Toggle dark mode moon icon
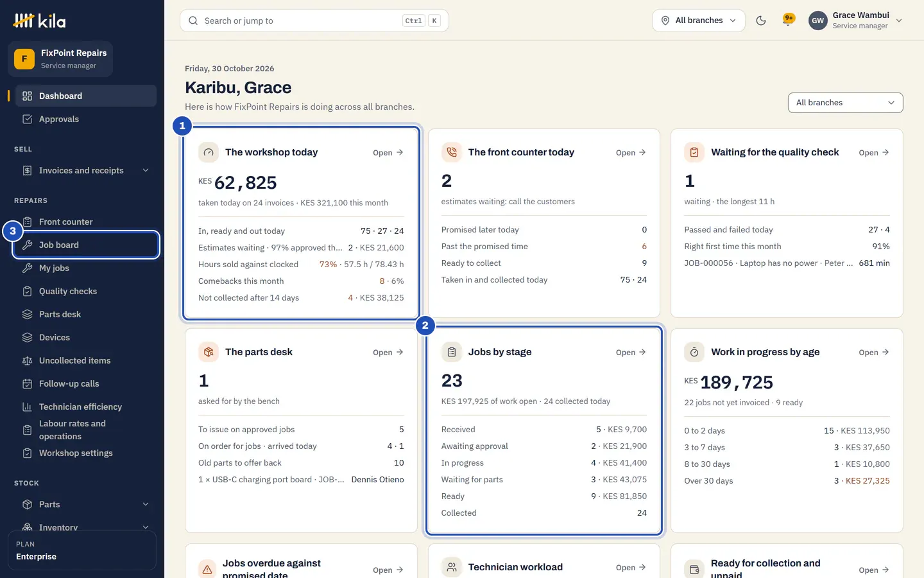 pyautogui.click(x=761, y=21)
